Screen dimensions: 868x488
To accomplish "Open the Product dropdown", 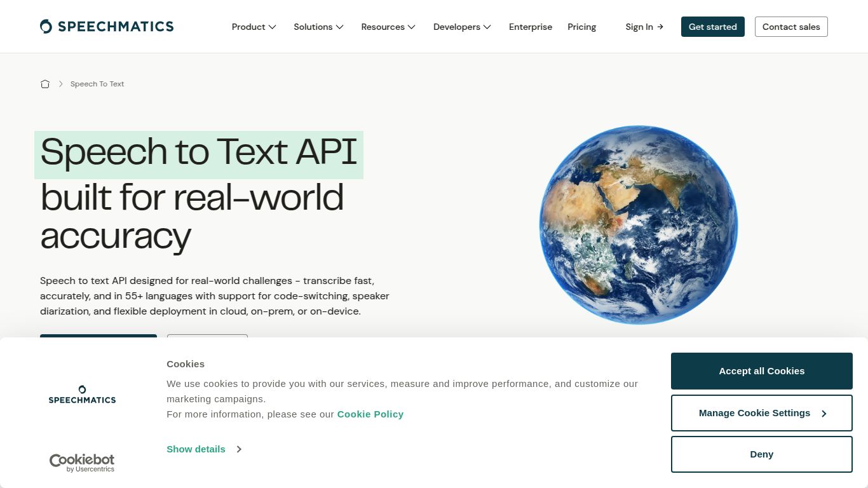I will [x=254, y=27].
